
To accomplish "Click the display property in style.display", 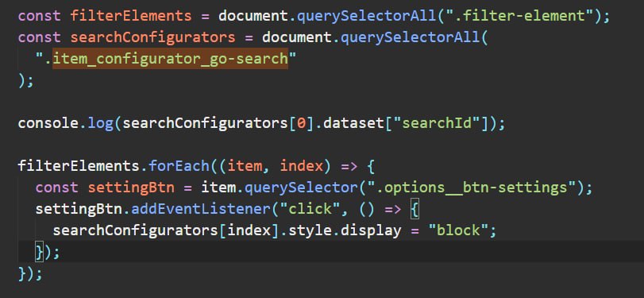I will coord(371,230).
